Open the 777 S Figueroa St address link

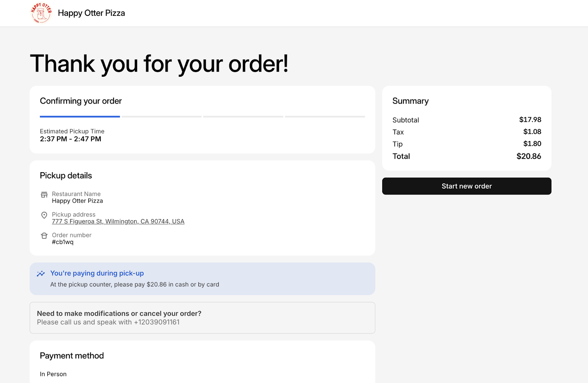(118, 221)
